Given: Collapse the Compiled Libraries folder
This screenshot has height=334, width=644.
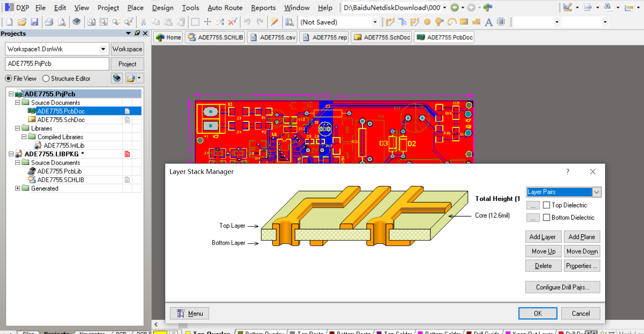Looking at the screenshot, I should tap(24, 137).
